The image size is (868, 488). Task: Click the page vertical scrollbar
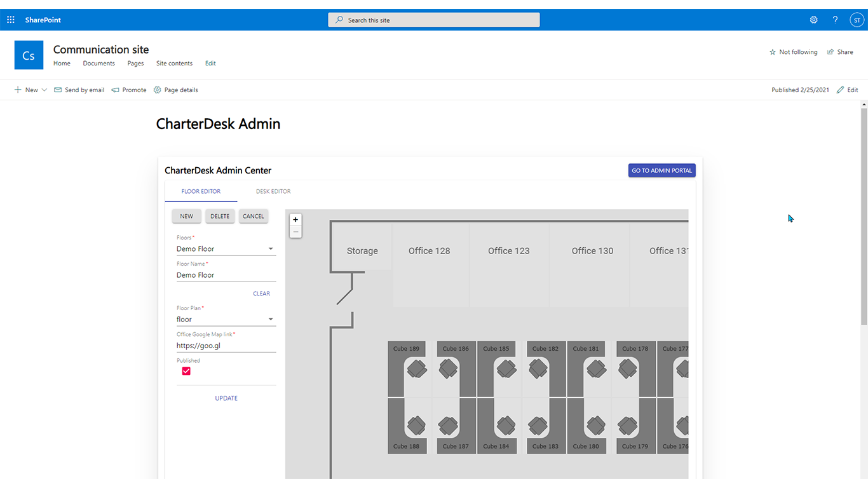coord(864,216)
